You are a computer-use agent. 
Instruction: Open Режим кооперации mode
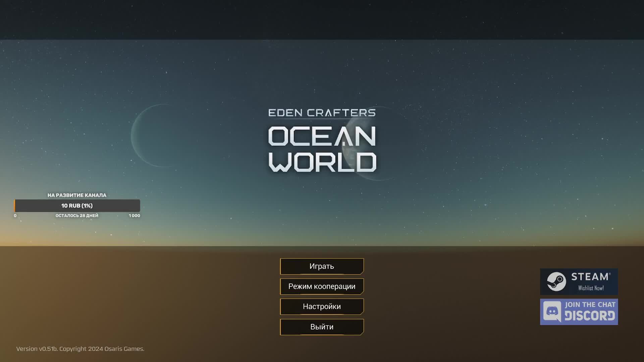pyautogui.click(x=322, y=287)
